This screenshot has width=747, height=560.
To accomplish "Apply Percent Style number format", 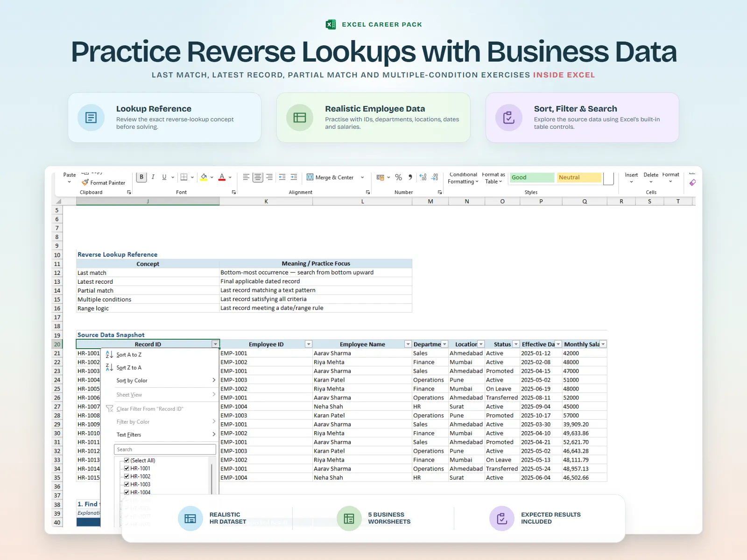I will click(x=398, y=177).
